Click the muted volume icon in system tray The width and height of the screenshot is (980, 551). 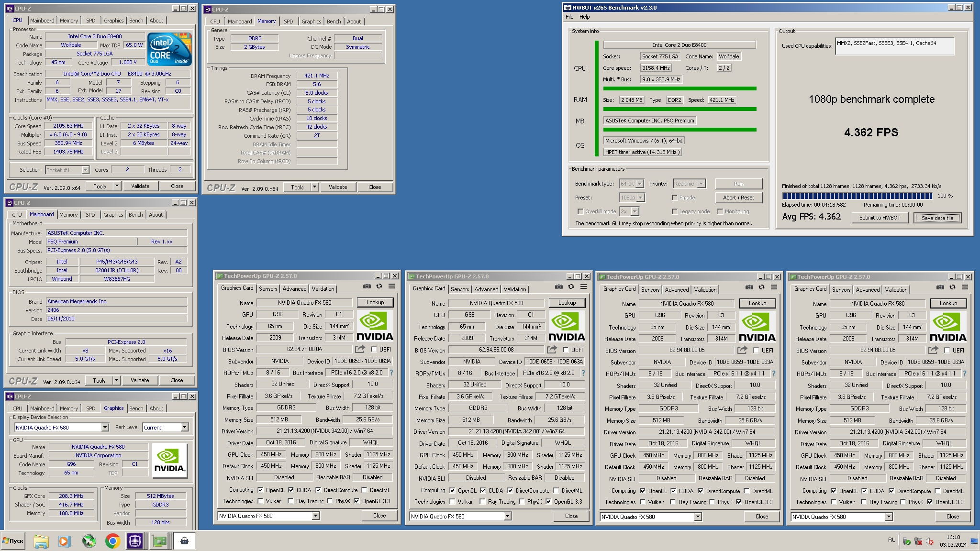pos(929,541)
